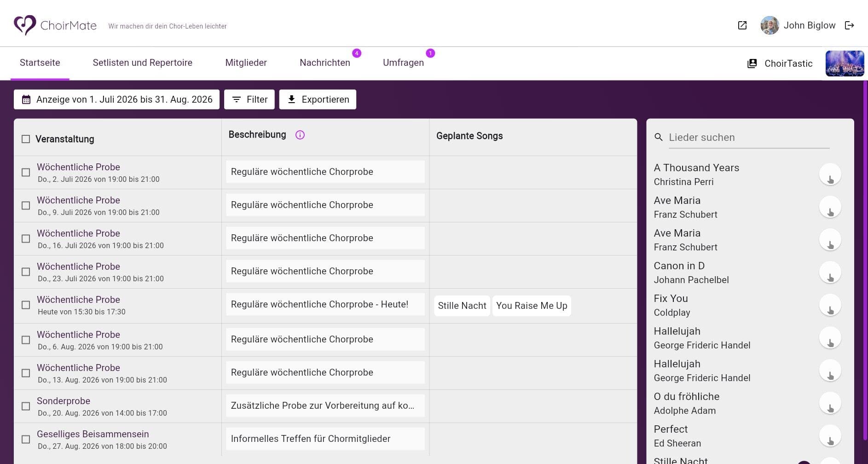Check the Geselliges Beisammensein checkbox

point(26,439)
